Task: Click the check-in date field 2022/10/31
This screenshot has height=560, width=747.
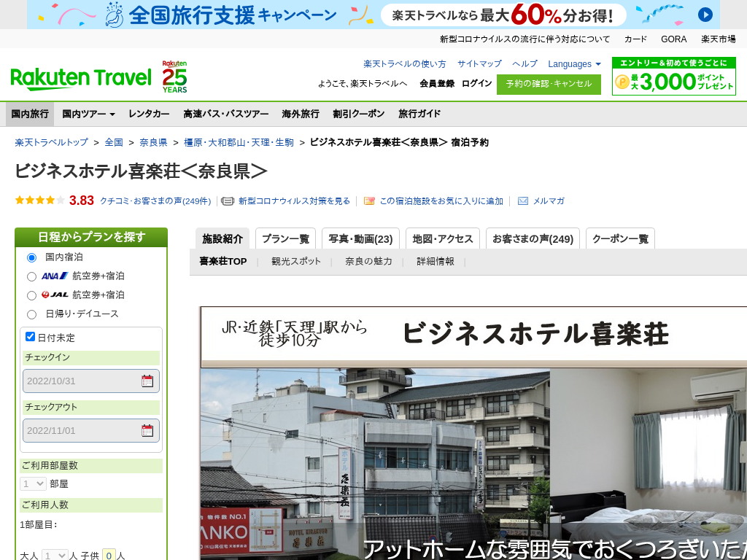Action: pyautogui.click(x=91, y=381)
